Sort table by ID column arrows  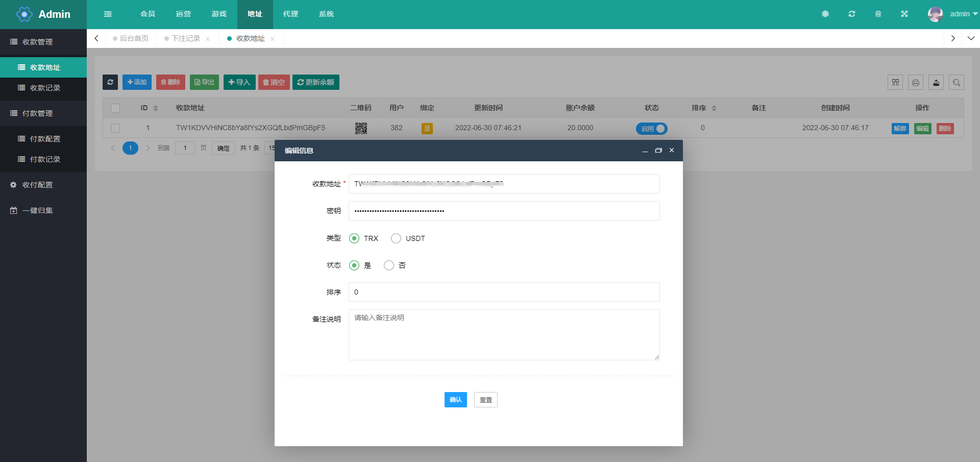coord(156,108)
